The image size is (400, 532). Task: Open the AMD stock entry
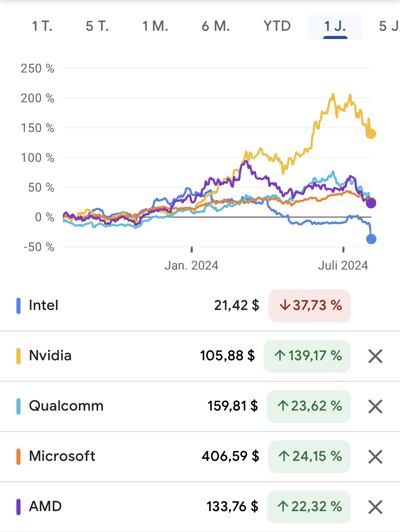tap(45, 506)
